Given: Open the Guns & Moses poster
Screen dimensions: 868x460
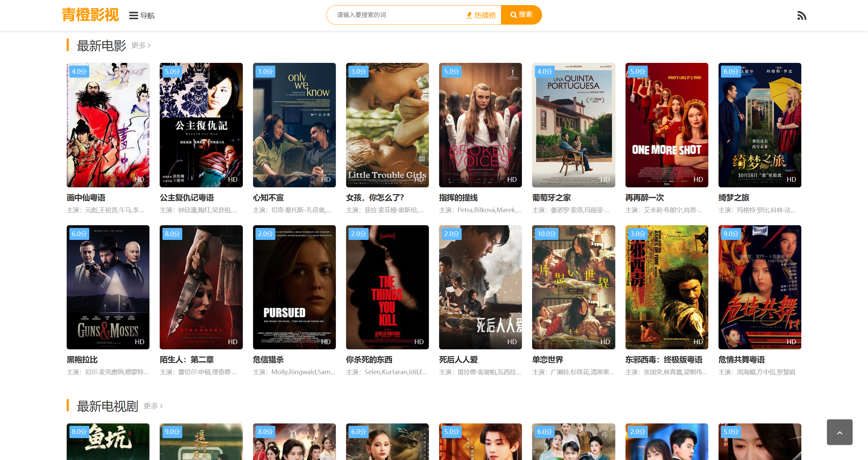Looking at the screenshot, I should pos(108,287).
